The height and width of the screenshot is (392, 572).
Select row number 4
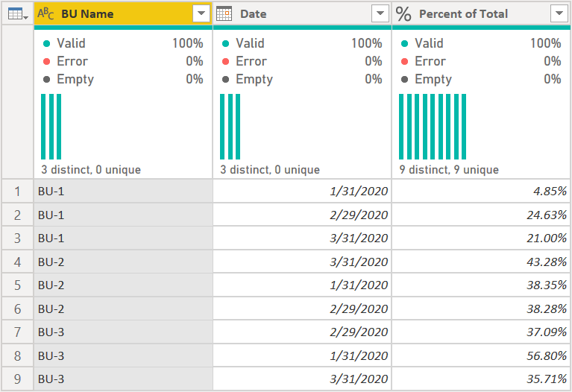pyautogui.click(x=17, y=262)
